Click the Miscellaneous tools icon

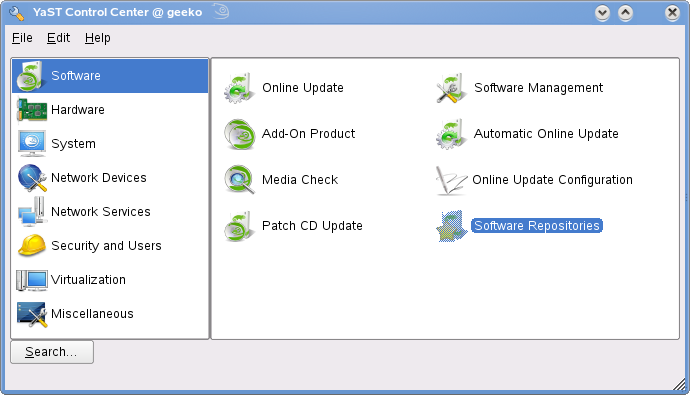coord(32,314)
